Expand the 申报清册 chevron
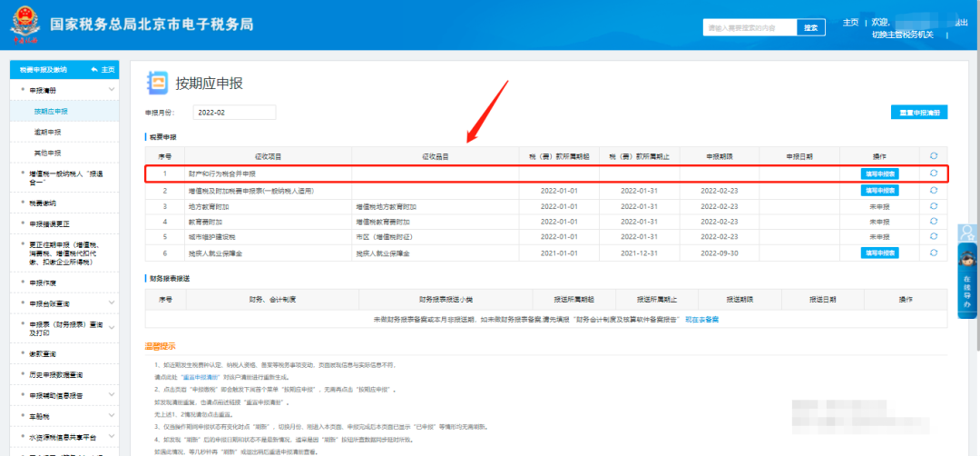The height and width of the screenshot is (456, 980). click(112, 90)
